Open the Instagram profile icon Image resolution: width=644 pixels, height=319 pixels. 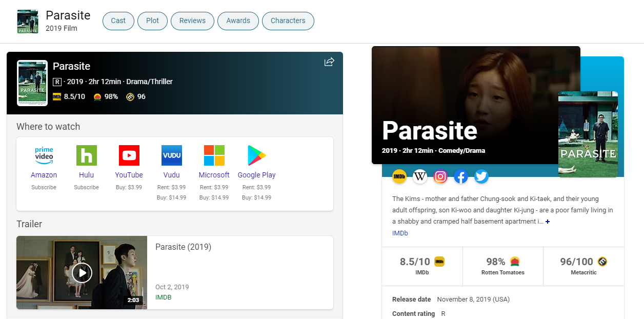(440, 176)
